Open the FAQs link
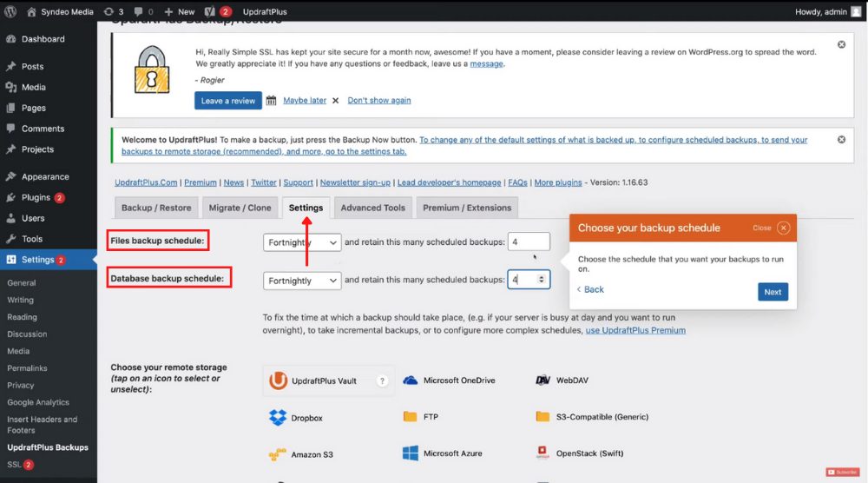The width and height of the screenshot is (868, 483). [x=517, y=182]
